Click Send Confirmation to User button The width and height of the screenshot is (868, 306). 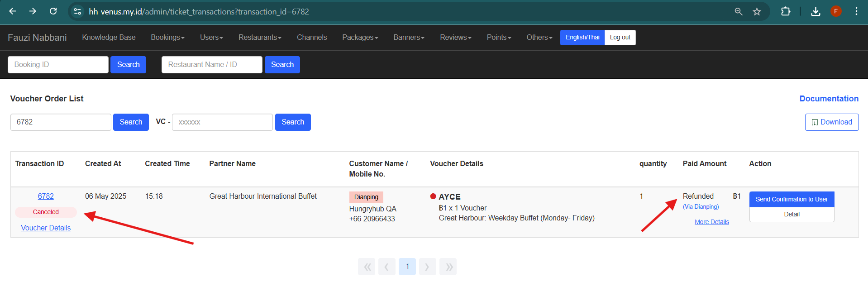tap(792, 199)
